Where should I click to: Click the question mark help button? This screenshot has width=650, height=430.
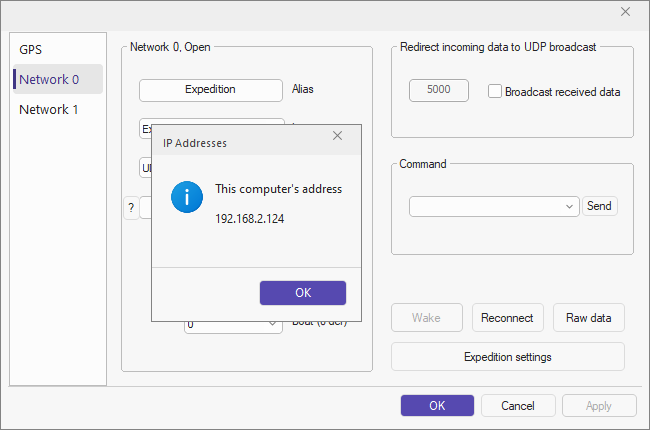(x=130, y=208)
